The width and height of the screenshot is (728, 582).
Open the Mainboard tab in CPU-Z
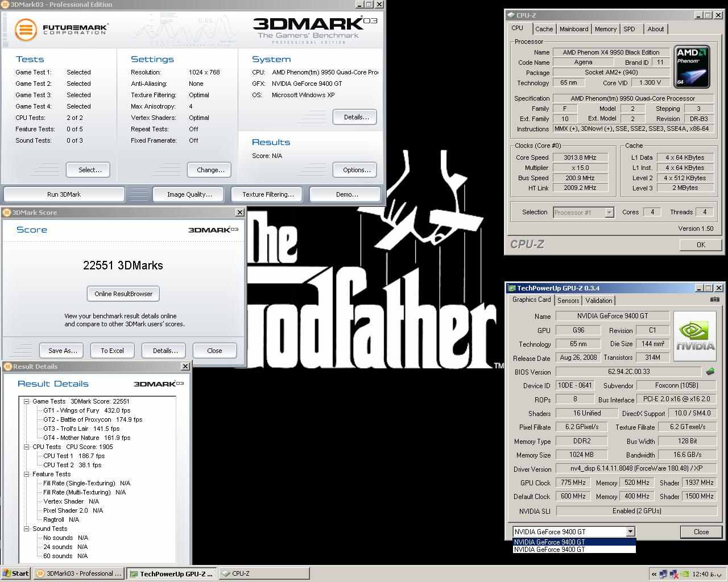tap(574, 29)
